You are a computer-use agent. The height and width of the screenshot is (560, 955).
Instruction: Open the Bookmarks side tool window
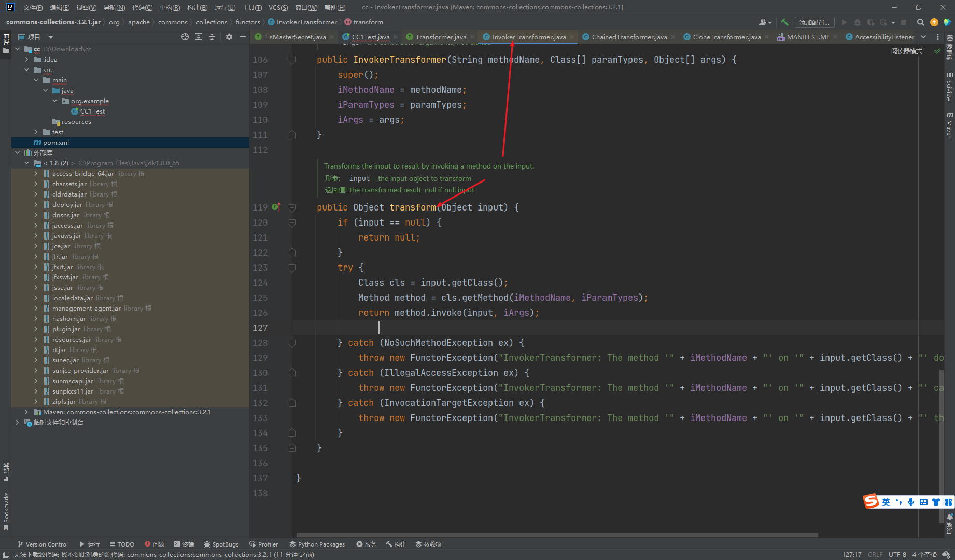(6, 511)
